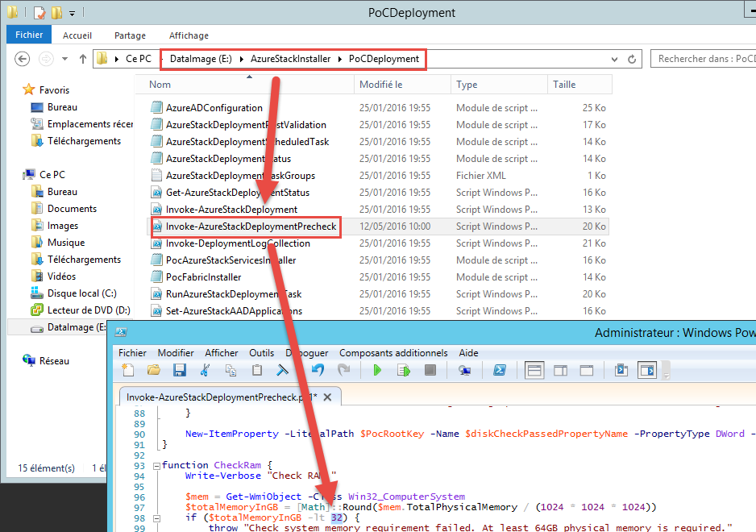Click the Paste clipboard icon in ISE
Image resolution: width=756 pixels, height=532 pixels.
coord(257,371)
